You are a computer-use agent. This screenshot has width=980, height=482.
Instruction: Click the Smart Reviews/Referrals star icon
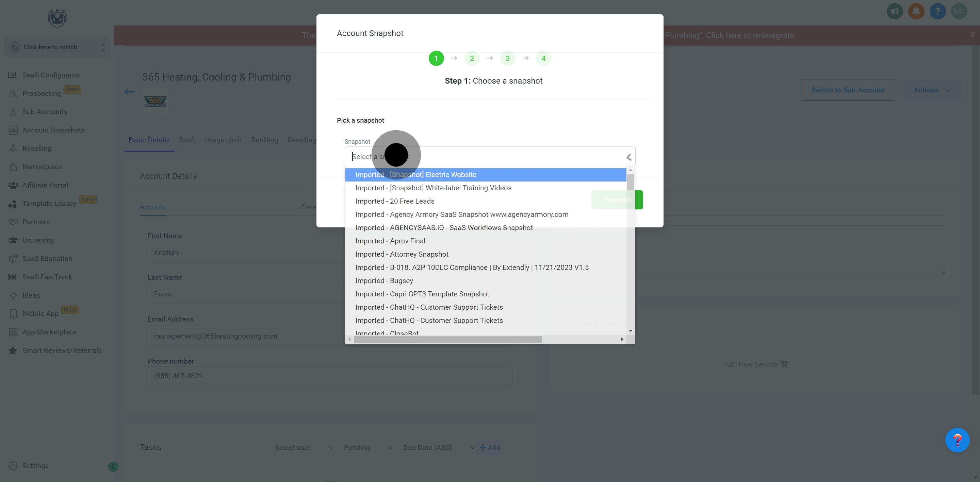click(x=13, y=350)
